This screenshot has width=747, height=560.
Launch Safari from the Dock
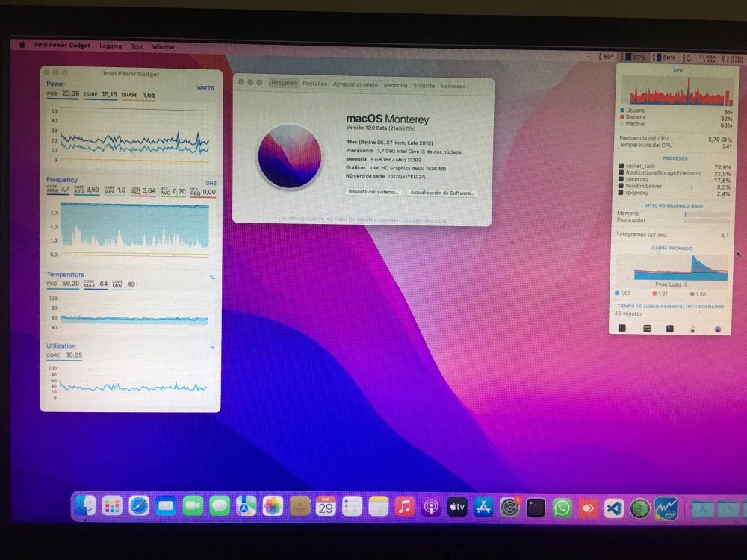tap(139, 506)
